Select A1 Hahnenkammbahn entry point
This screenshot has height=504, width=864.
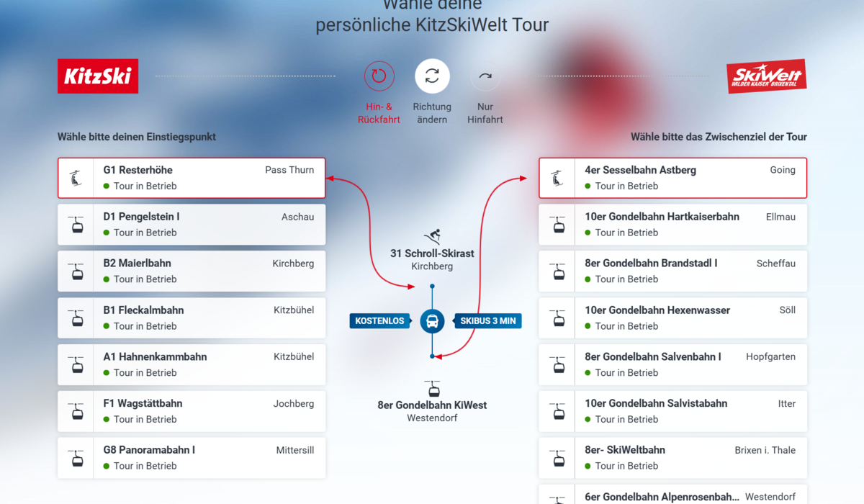(209, 365)
